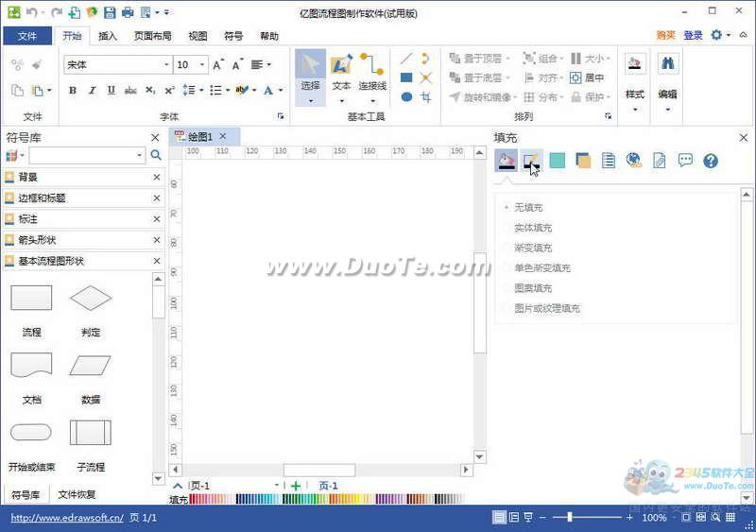Image resolution: width=756 pixels, height=532 pixels.
Task: Switch to the 插入 ribbon tab
Action: tap(108, 36)
